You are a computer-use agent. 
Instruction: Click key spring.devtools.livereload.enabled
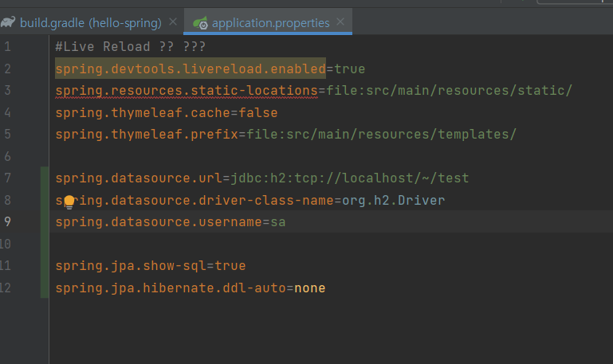click(x=191, y=68)
